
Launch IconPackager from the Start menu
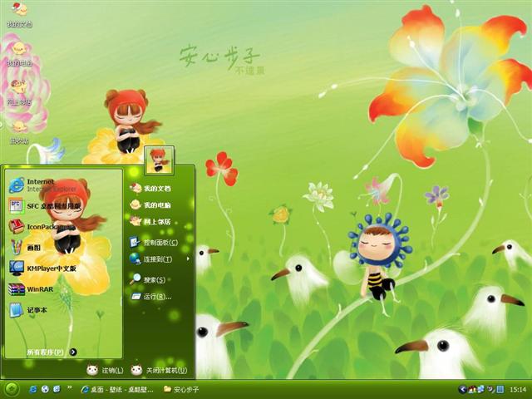point(41,227)
